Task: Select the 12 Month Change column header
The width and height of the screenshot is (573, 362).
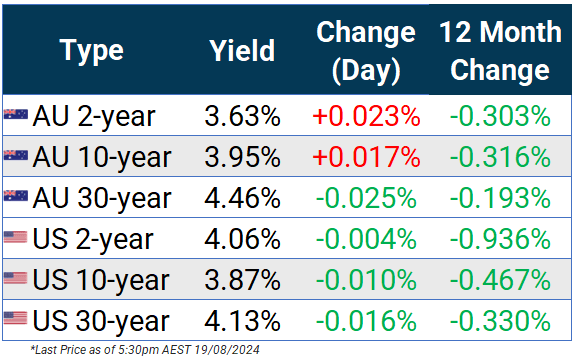Action: point(500,51)
